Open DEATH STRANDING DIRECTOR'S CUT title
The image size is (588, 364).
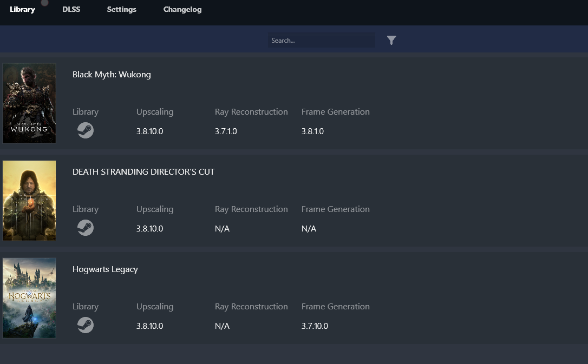click(x=143, y=172)
